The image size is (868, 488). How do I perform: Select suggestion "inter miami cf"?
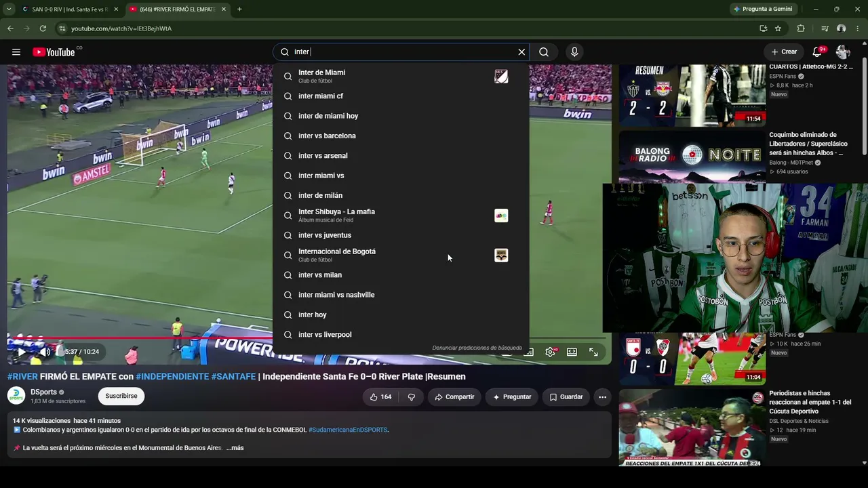tap(401, 96)
